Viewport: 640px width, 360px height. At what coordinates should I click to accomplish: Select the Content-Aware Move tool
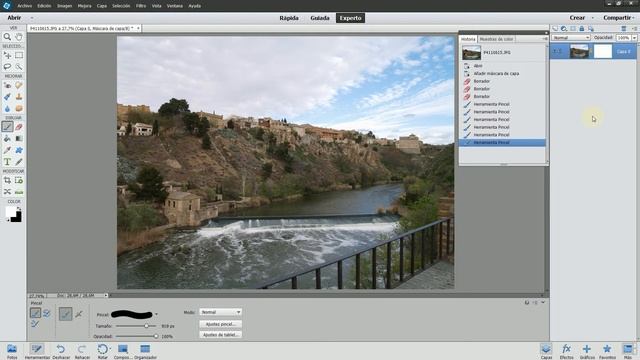[x=7, y=192]
